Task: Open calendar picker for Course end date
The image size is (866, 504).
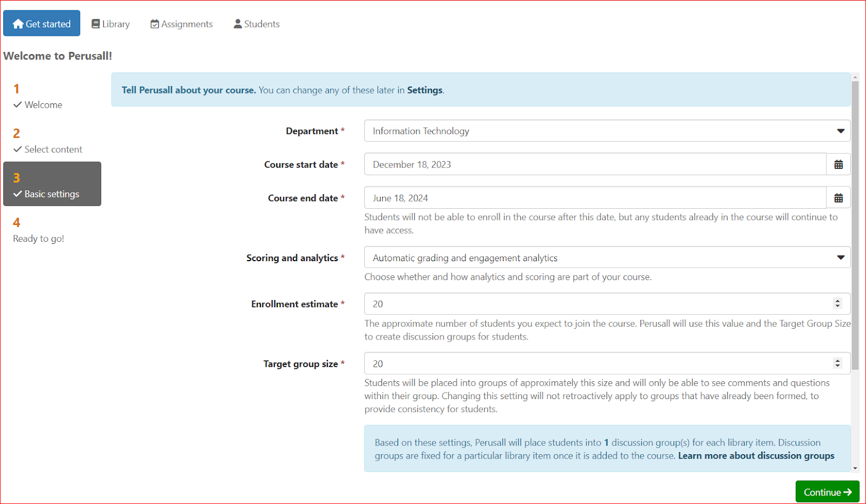Action: [838, 198]
